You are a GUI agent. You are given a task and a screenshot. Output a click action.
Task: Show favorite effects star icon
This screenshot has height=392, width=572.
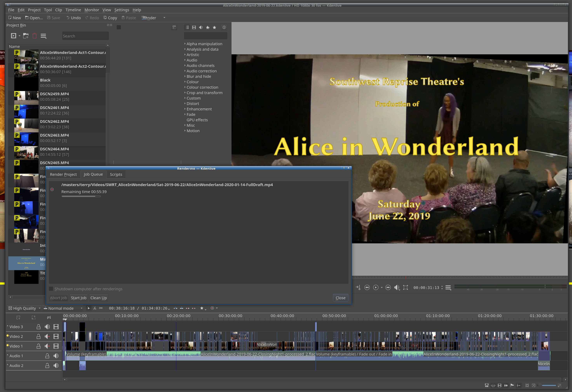pyautogui.click(x=214, y=28)
